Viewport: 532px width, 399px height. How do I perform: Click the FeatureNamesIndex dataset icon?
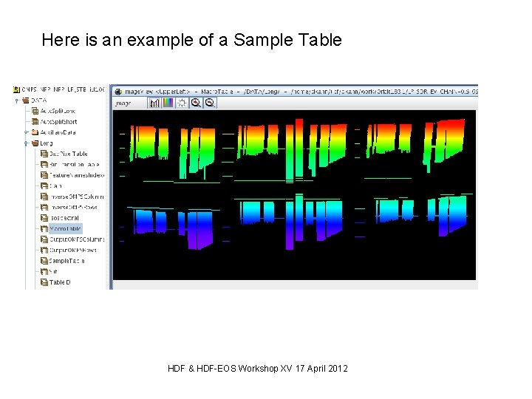(44, 175)
